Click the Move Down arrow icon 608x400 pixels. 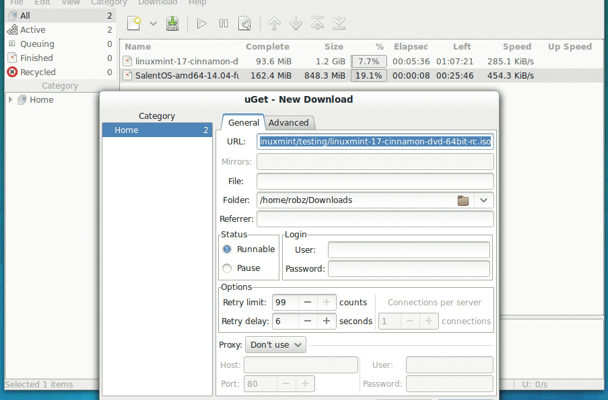tap(296, 24)
